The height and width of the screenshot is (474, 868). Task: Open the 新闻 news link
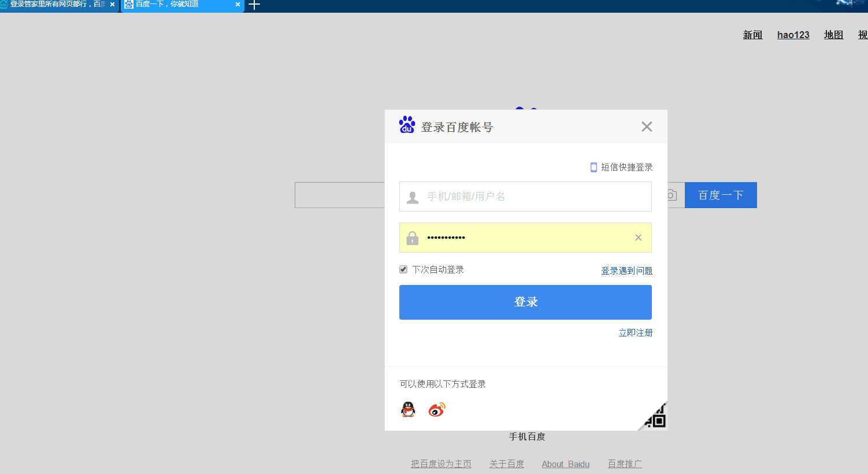coord(752,35)
